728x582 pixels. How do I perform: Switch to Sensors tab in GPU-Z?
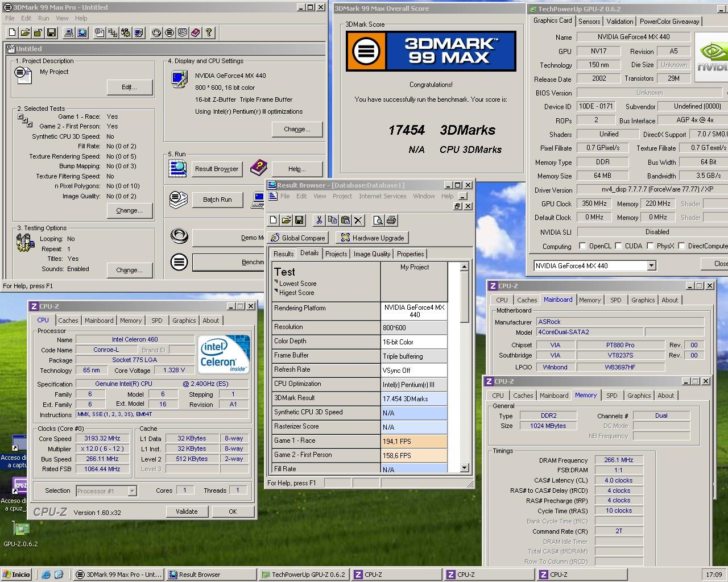tap(589, 22)
